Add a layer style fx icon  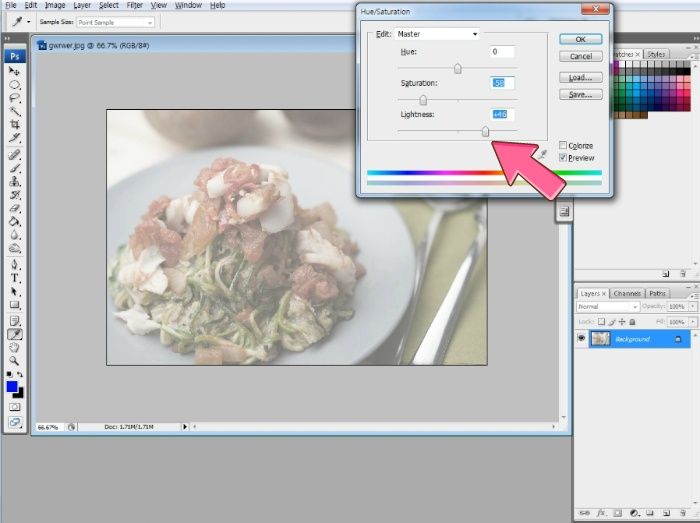click(x=601, y=513)
